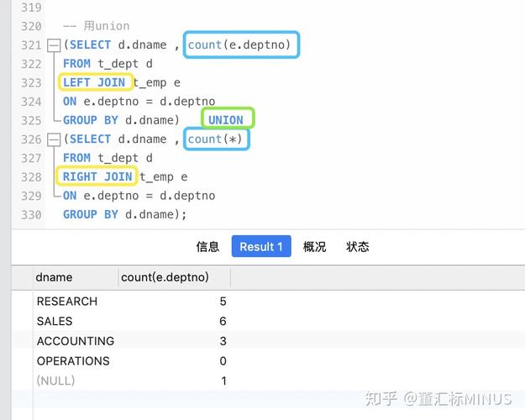Click line number 325 in gutter

[x=31, y=121]
